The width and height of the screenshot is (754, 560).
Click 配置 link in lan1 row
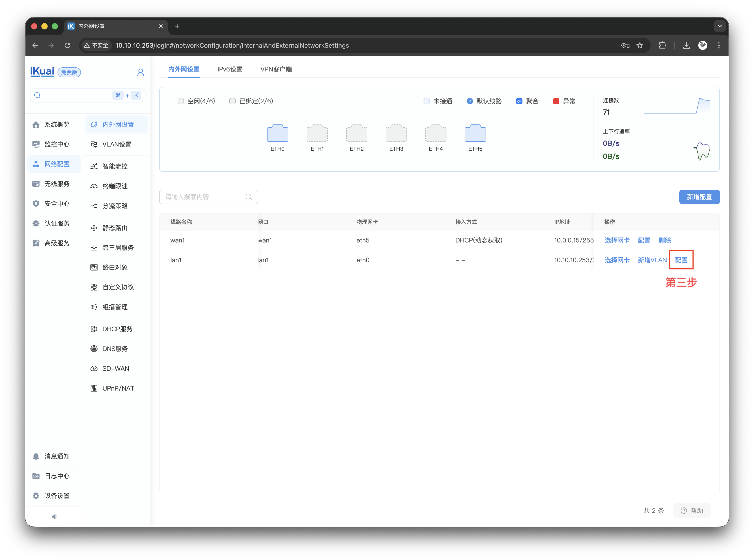point(681,260)
